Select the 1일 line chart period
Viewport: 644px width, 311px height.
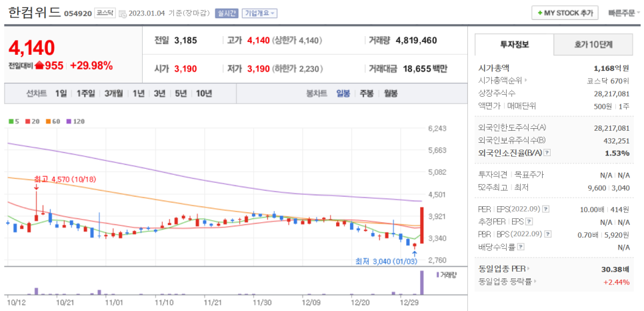61,93
